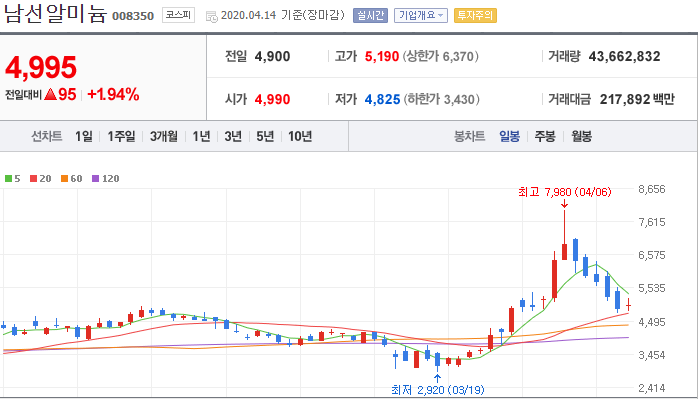Click the 거래대금 value 217,892 백만
The image size is (698, 399).
pyautogui.click(x=637, y=99)
